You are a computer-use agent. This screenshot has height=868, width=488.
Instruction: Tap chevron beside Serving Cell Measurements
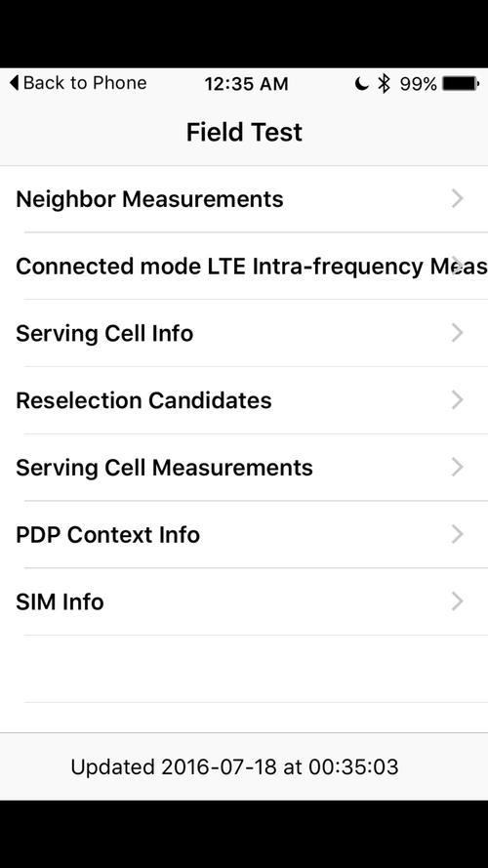pyautogui.click(x=457, y=467)
